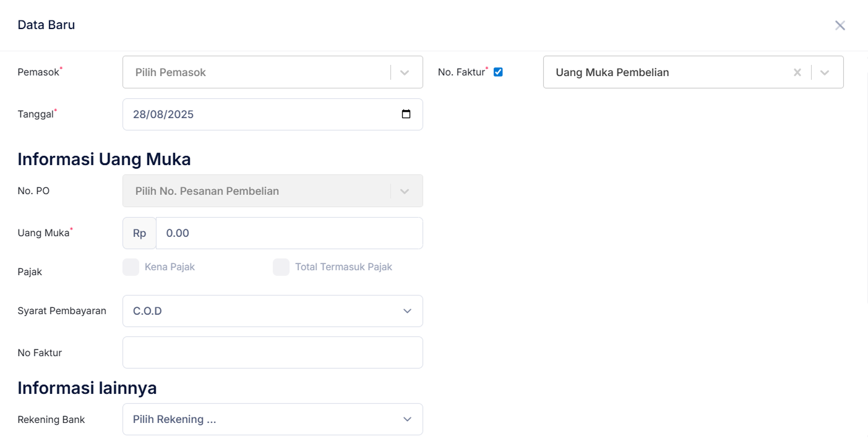868x439 pixels.
Task: Open the Uang Muka Pembelian invoice type dropdown
Action: 668,72
